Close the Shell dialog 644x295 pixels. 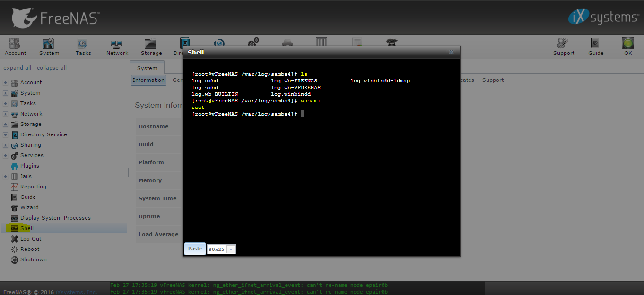pyautogui.click(x=451, y=52)
